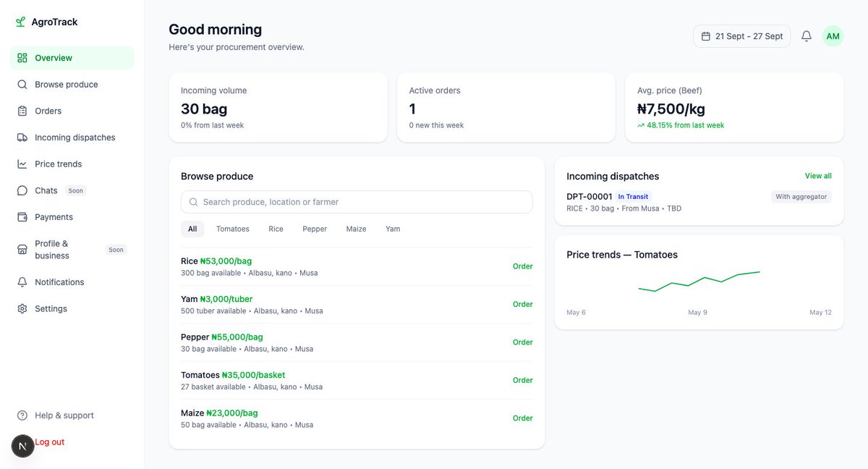Screen dimensions: 868x469
Task: Click the With aggregator badge
Action: click(801, 197)
